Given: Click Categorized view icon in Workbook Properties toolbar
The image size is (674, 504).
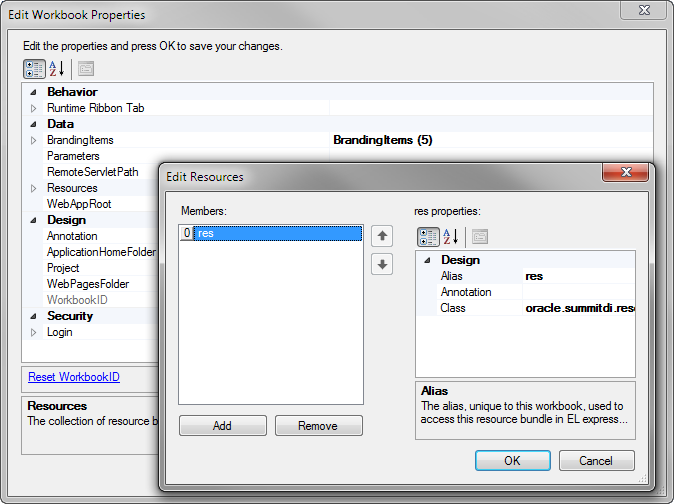Looking at the screenshot, I should [x=34, y=69].
